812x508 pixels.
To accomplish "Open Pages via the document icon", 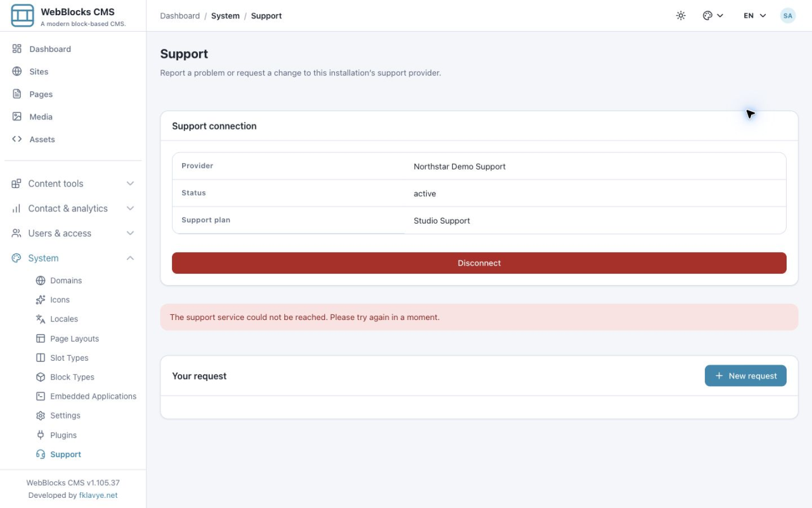I will (x=17, y=94).
